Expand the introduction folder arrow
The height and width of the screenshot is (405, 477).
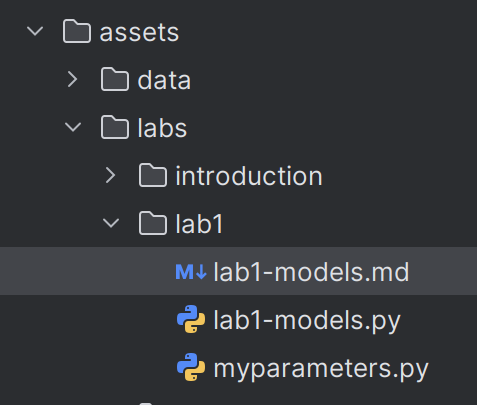coord(110,175)
